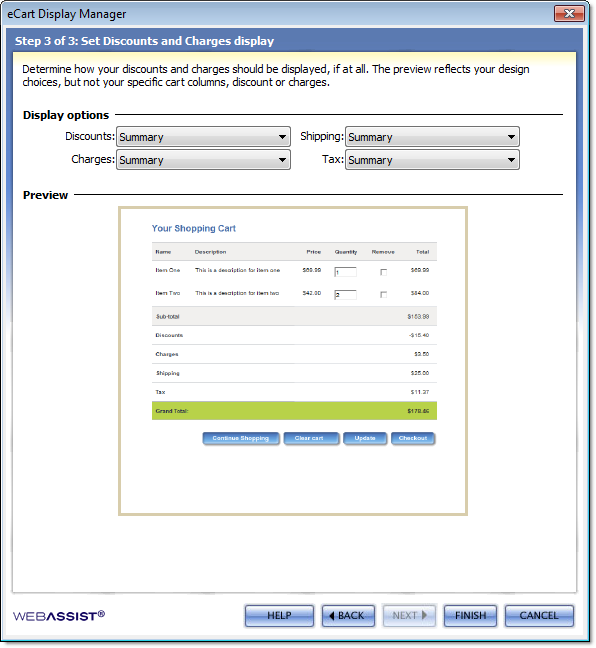Click the Step 3 of 3 title
Viewport: 596px width, 648px height.
[144, 41]
